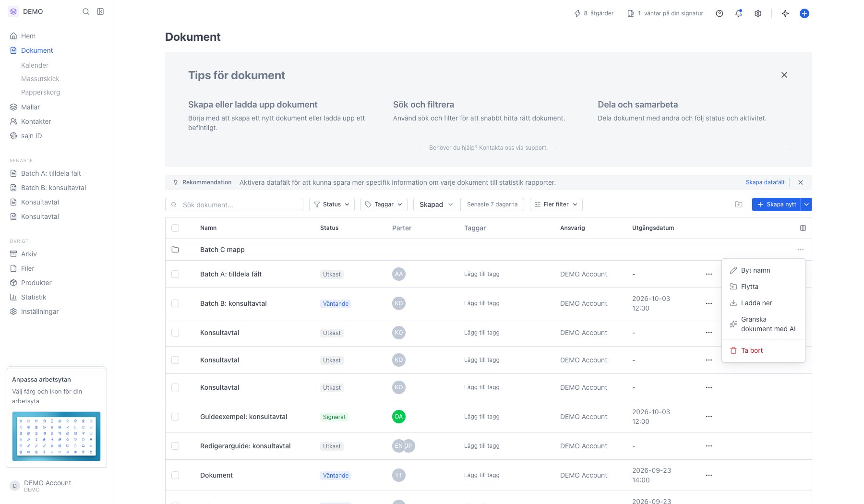Open the Taggar filter dropdown
Screen dimensions: 864x504
[x=384, y=204]
